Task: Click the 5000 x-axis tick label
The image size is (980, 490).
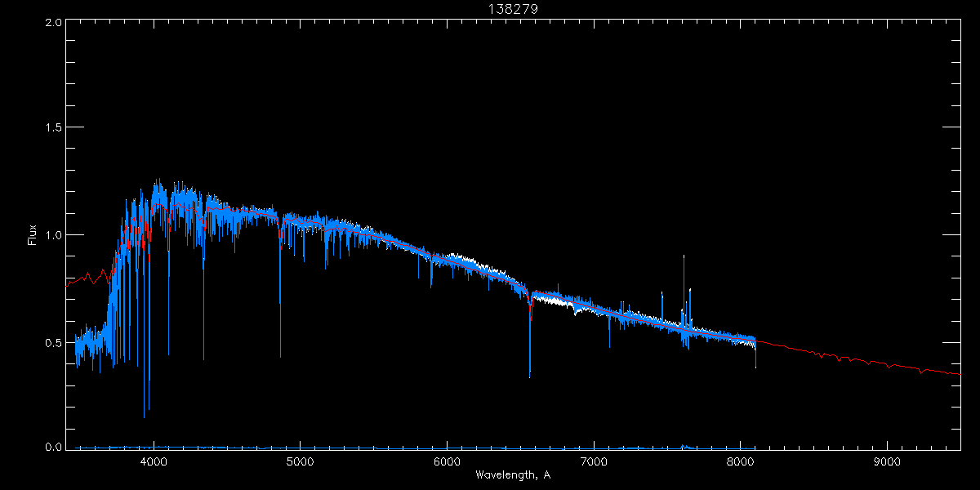Action: 300,461
